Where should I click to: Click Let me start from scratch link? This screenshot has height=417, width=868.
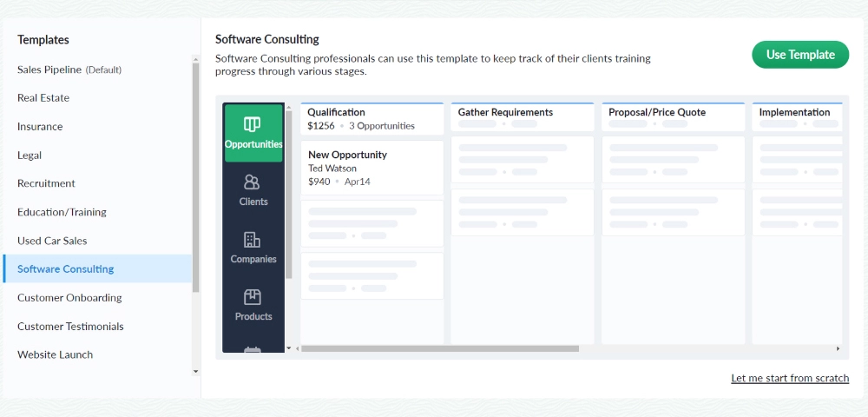click(790, 379)
